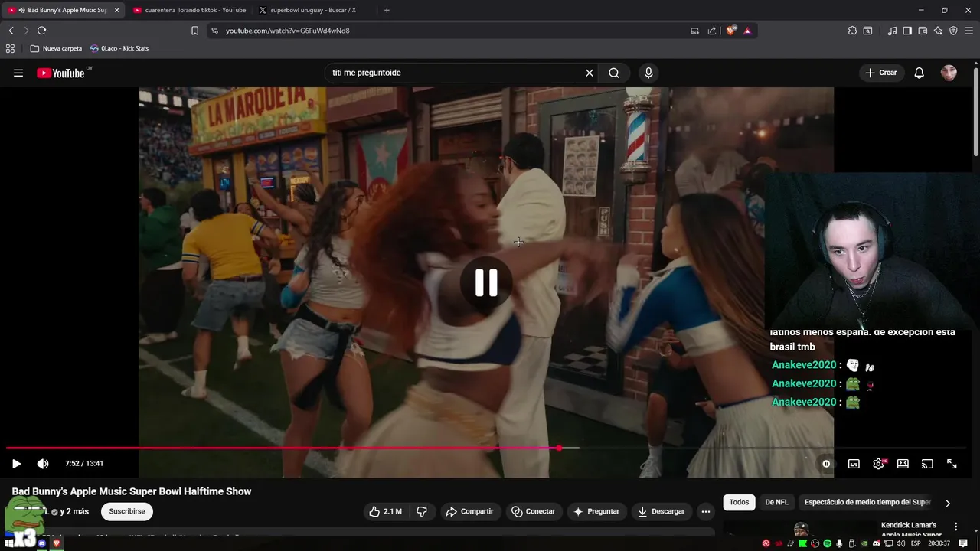Start voice search with the microphone

click(x=648, y=73)
